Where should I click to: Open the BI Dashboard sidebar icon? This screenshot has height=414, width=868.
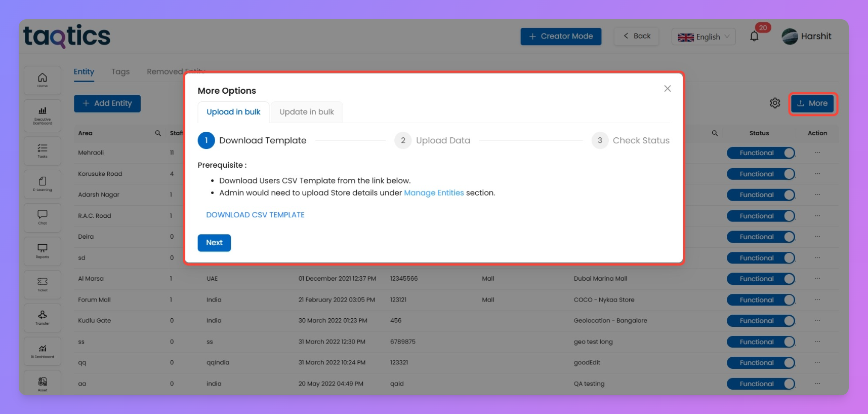click(x=43, y=351)
